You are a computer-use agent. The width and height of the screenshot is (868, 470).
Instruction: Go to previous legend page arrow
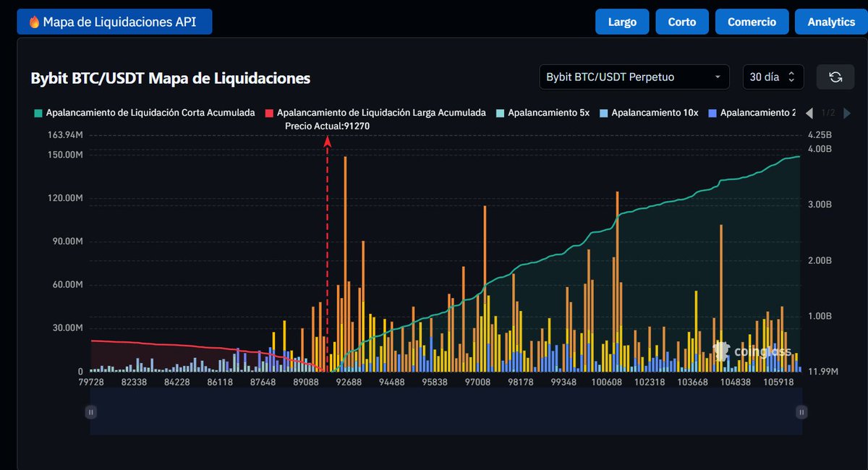pos(809,113)
